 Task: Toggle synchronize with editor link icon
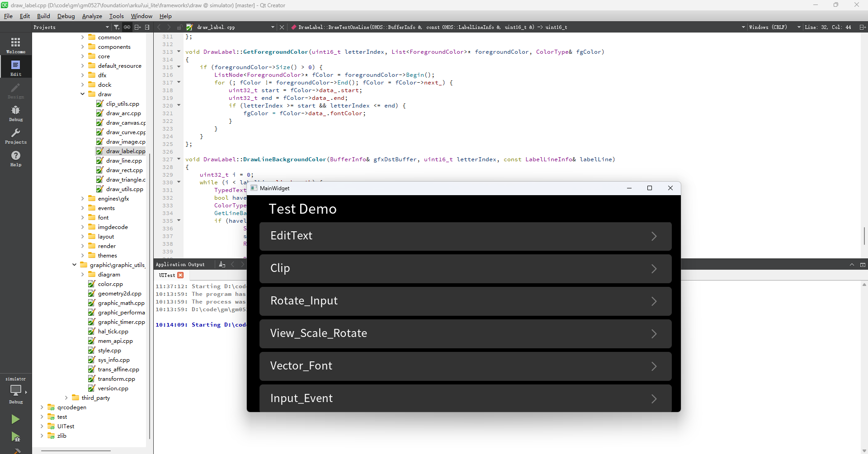[x=127, y=27]
